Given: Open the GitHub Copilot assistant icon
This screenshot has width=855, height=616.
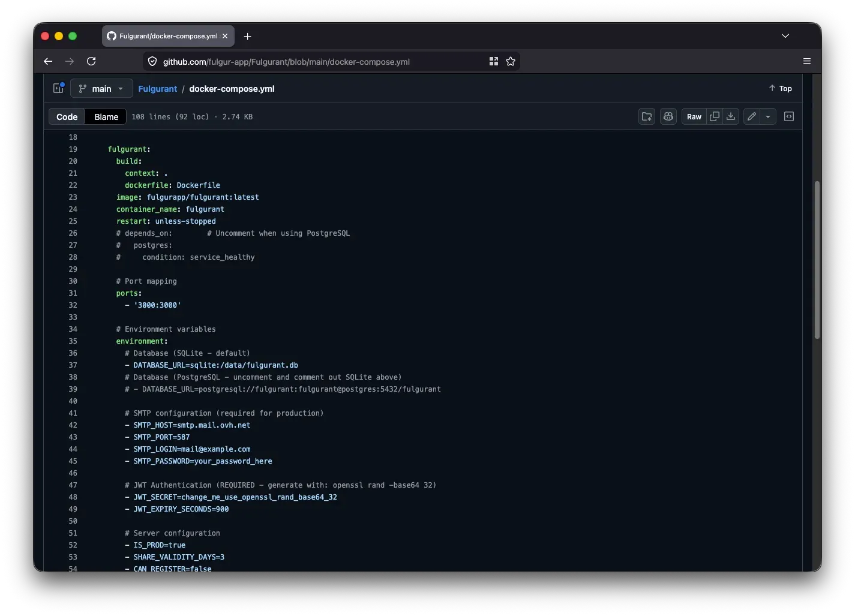Looking at the screenshot, I should (668, 116).
